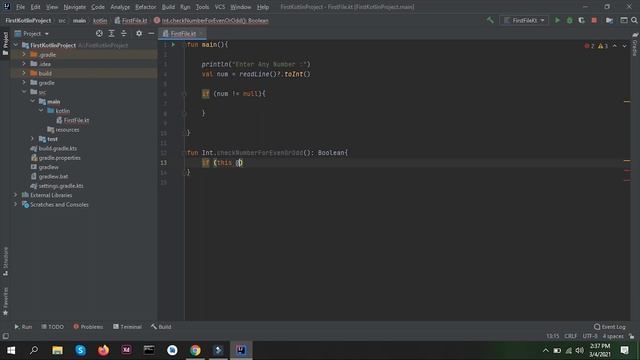
Task: Open Chrome from the taskbar
Action: click(x=195, y=350)
